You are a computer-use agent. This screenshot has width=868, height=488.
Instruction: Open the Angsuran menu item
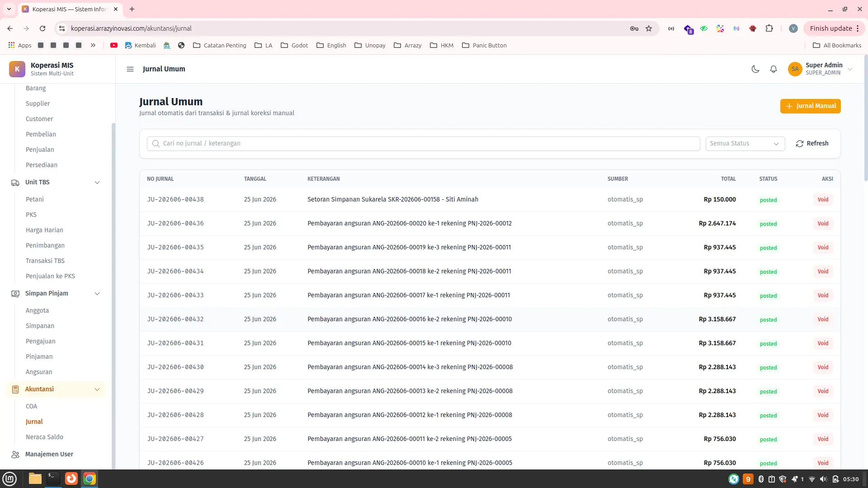39,372
